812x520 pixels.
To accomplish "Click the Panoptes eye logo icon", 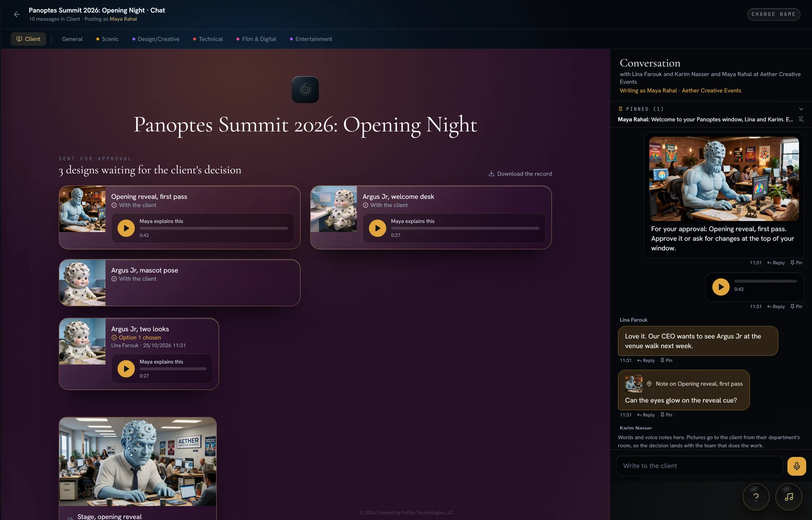I will point(305,90).
